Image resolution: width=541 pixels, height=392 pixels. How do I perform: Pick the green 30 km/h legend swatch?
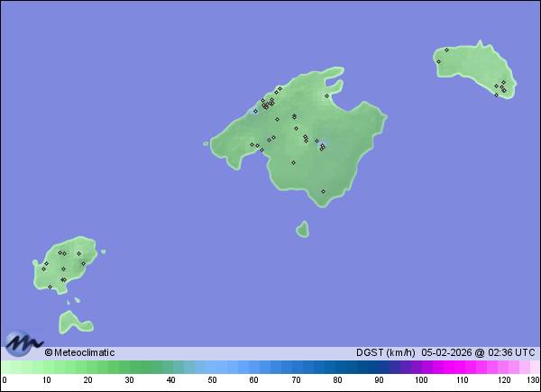click(x=130, y=367)
